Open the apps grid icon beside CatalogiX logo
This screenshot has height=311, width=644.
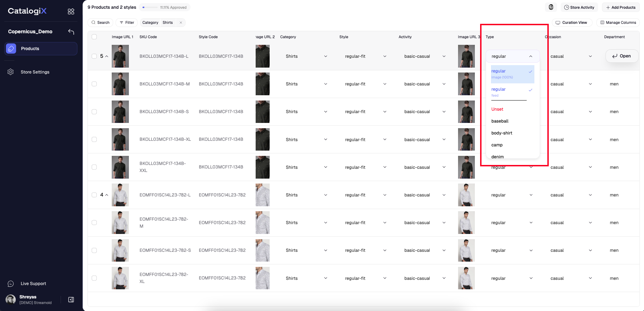71,12
